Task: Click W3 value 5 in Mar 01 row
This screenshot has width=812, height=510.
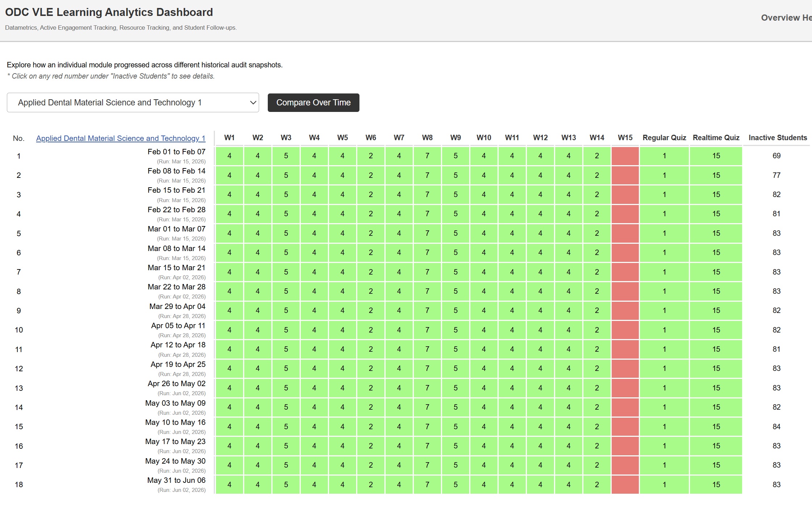Action: 286,233
